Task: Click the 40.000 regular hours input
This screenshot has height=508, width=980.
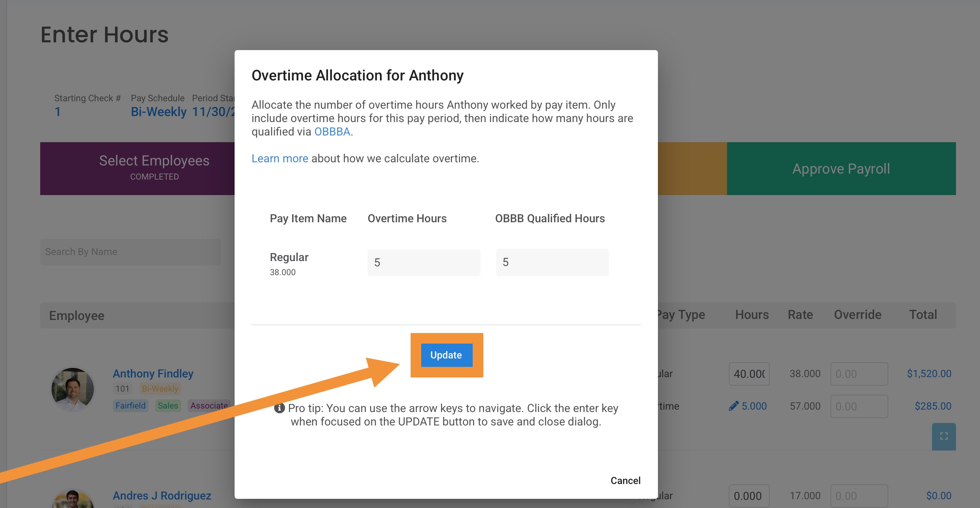Action: coord(749,374)
